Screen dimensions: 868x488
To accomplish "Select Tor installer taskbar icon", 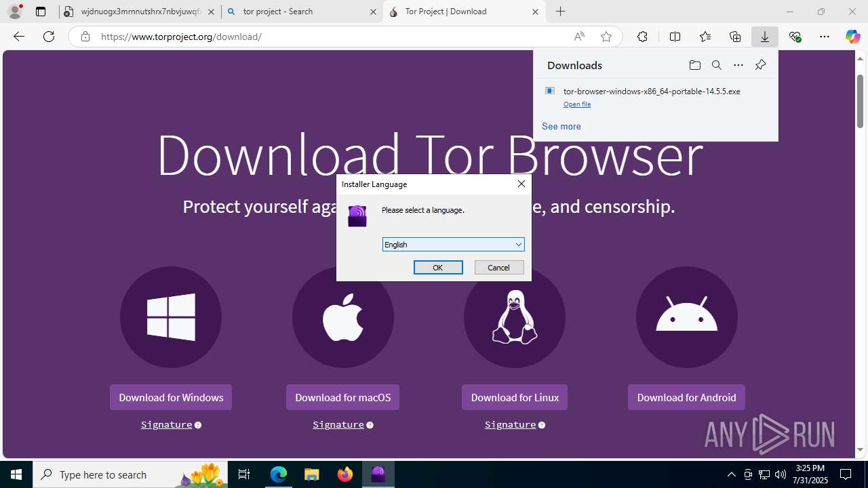I will (378, 474).
